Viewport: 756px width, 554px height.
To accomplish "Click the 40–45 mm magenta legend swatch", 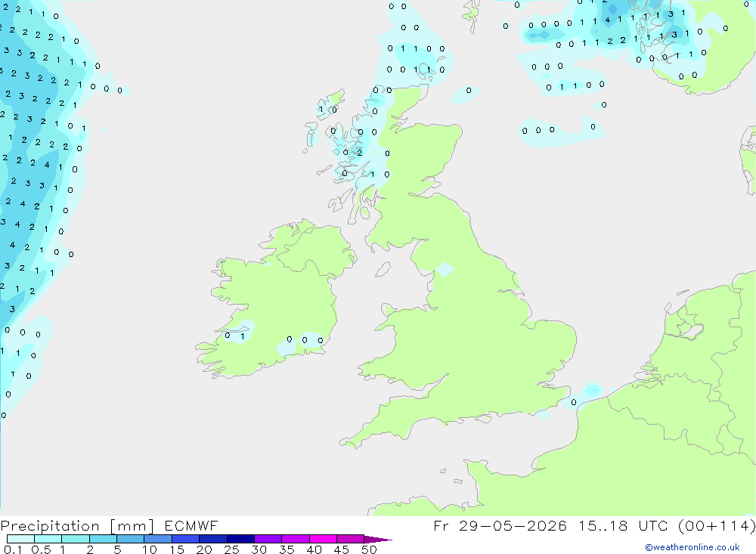I will click(323, 539).
